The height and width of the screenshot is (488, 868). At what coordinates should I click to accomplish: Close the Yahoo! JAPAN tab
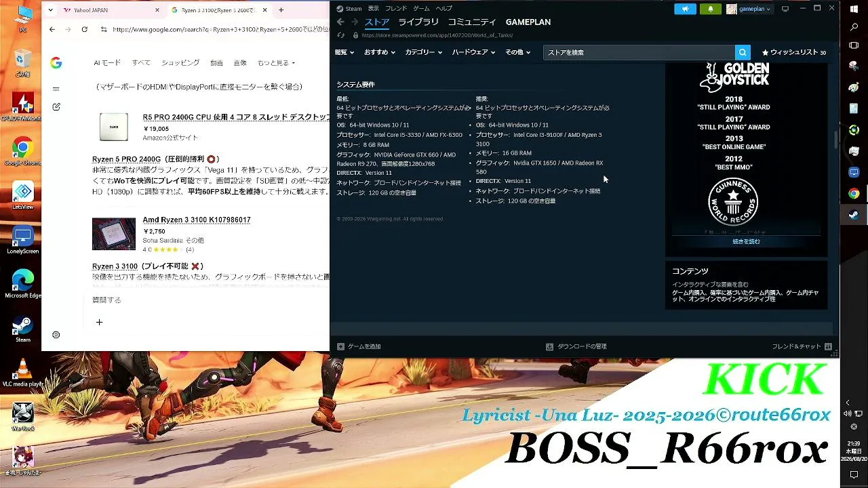157,10
